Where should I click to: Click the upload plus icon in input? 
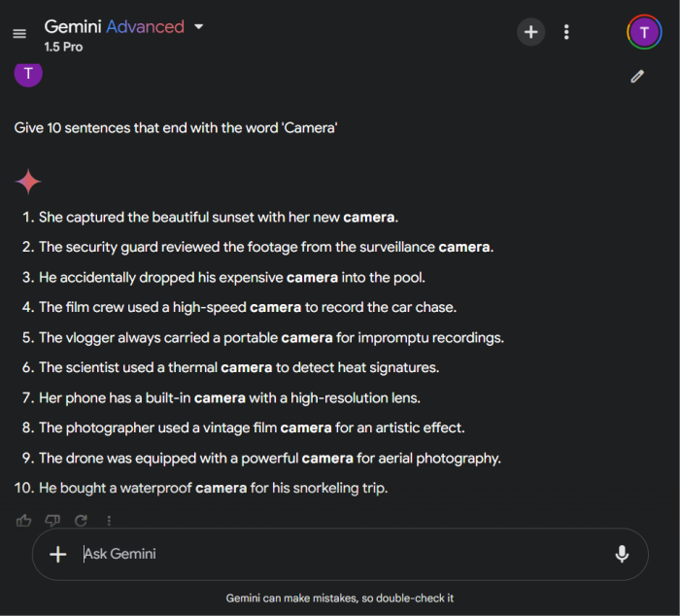(x=58, y=554)
